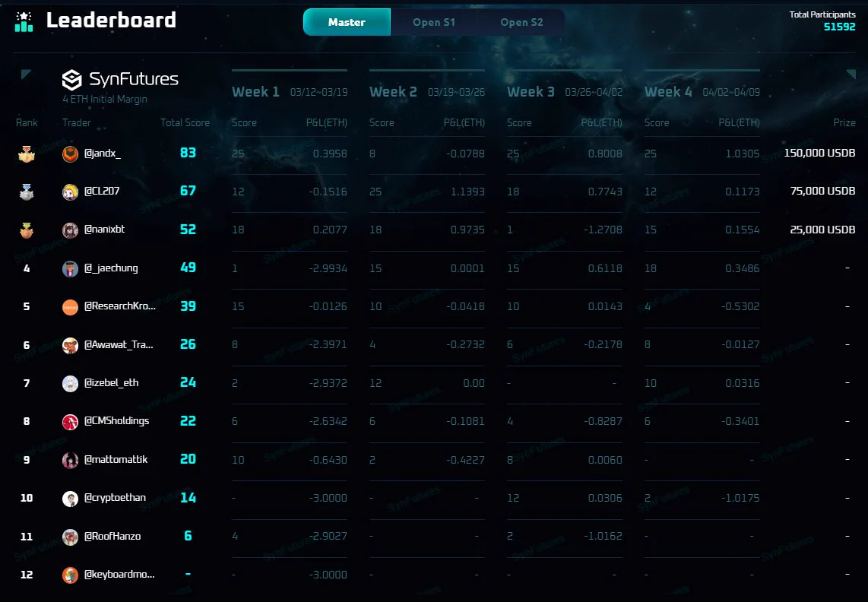Click P&L value -0.5302
This screenshot has width=868, height=602.
740,307
